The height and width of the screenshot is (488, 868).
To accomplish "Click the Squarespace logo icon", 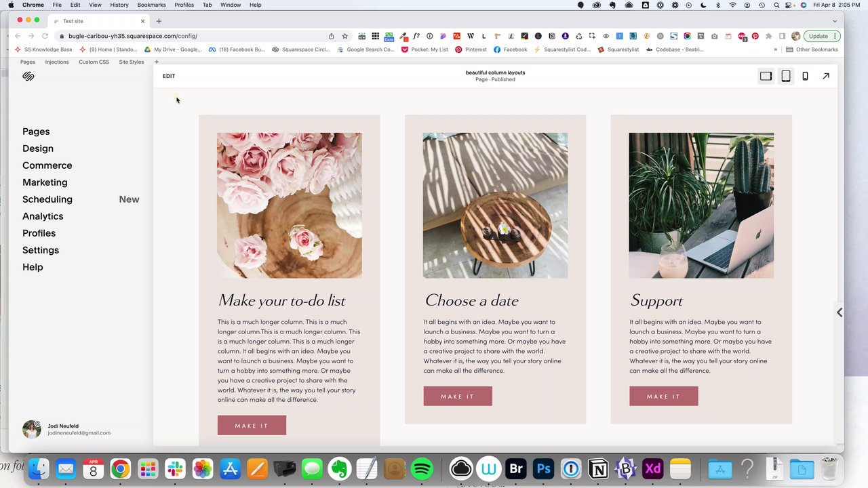I will pyautogui.click(x=28, y=77).
